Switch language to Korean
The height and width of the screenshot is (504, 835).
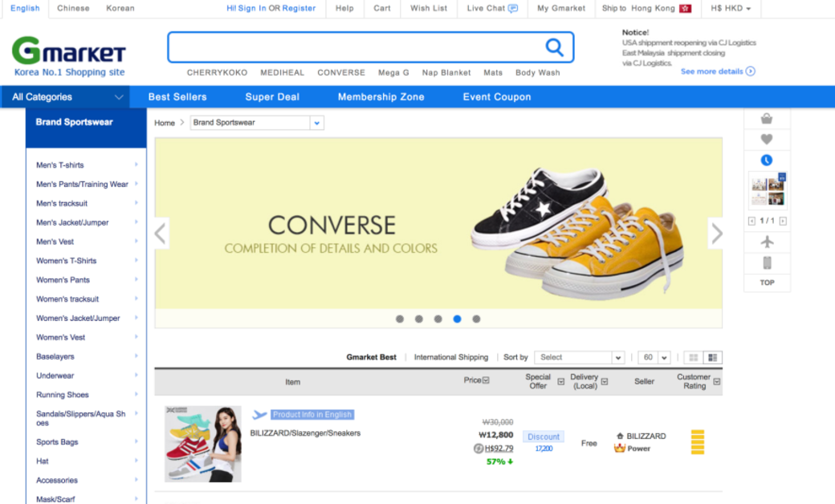point(120,9)
